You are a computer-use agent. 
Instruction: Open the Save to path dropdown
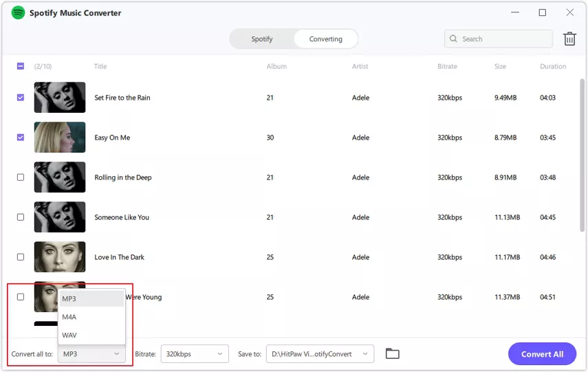click(320, 354)
